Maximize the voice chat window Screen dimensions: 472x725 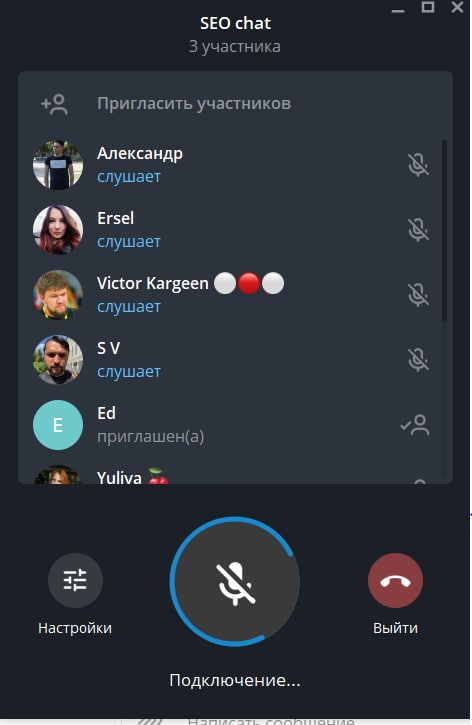[x=428, y=7]
